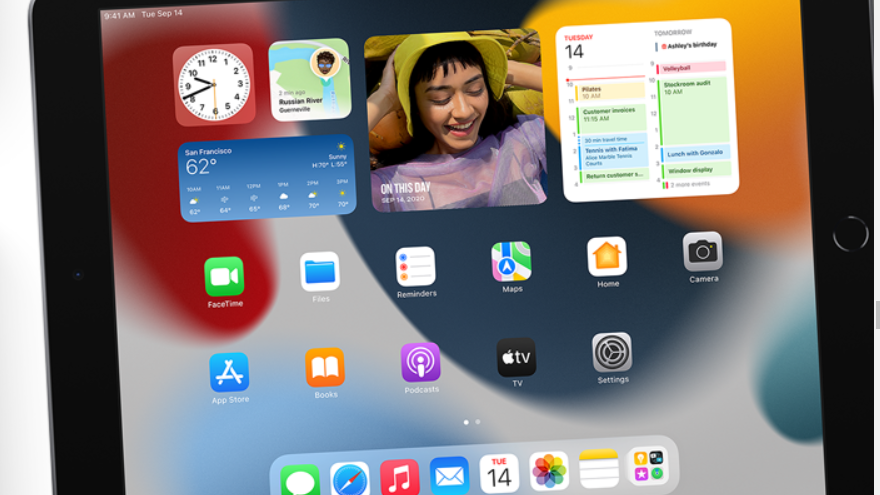Open the Customer invoices calendar event
The width and height of the screenshot is (880, 495).
pyautogui.click(x=612, y=118)
